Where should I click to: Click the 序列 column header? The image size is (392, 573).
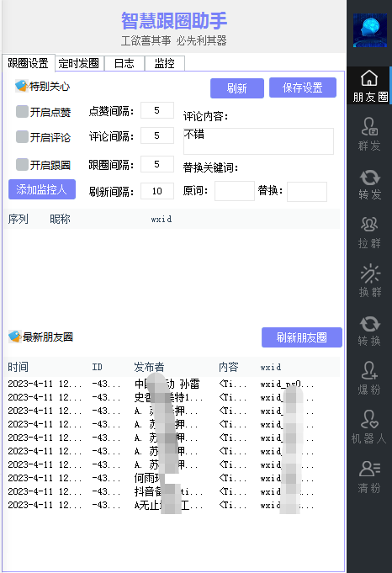pyautogui.click(x=18, y=219)
